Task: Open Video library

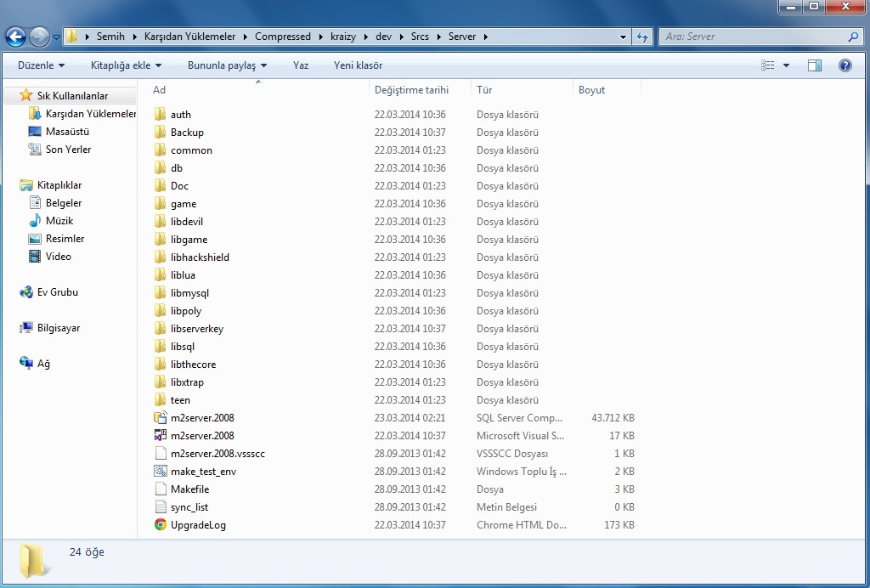Action: pyautogui.click(x=59, y=257)
